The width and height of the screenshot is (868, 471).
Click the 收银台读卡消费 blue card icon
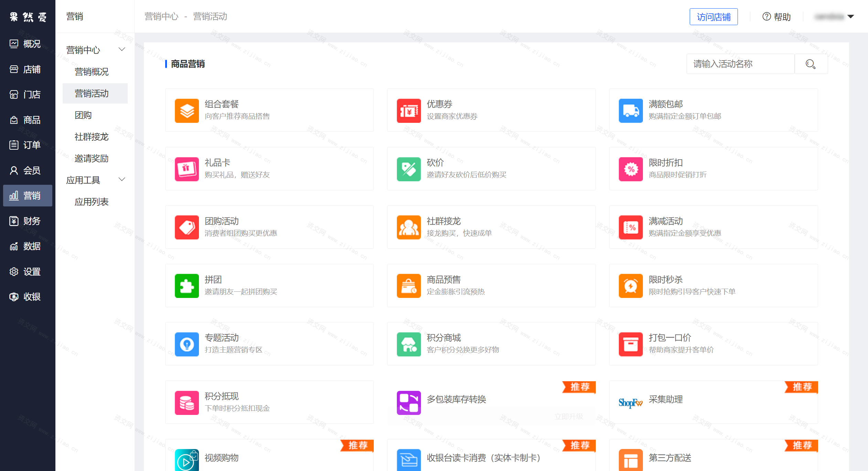[x=409, y=460]
